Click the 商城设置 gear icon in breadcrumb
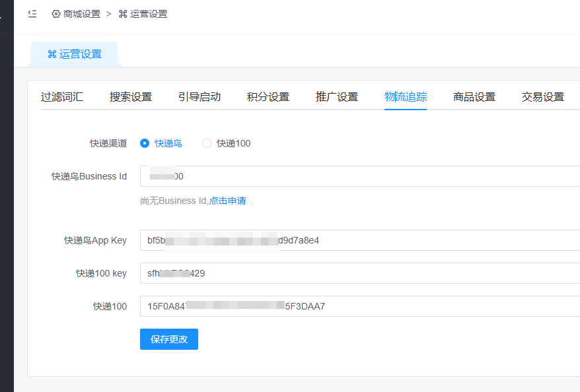This screenshot has width=580, height=392. pyautogui.click(x=56, y=14)
